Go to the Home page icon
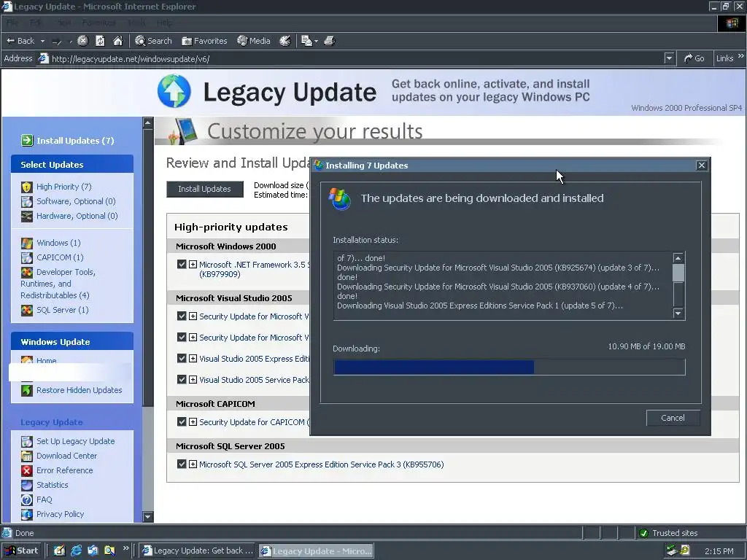 pyautogui.click(x=117, y=41)
